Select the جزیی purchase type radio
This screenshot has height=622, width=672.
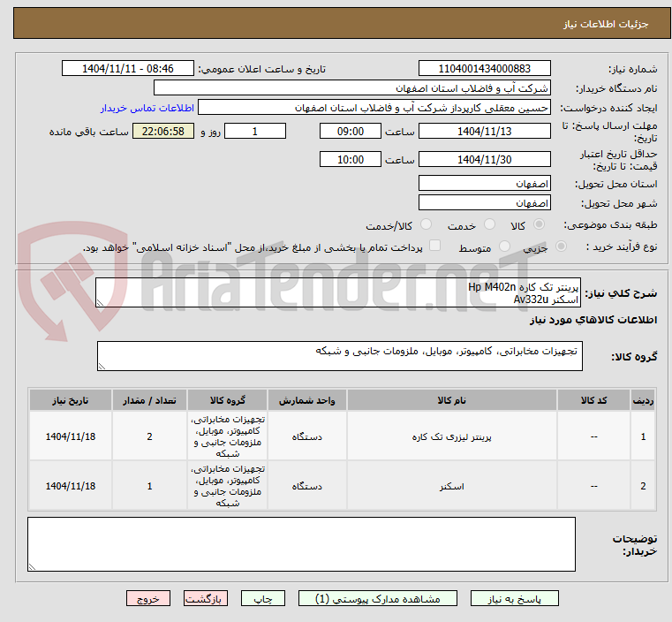point(561,246)
